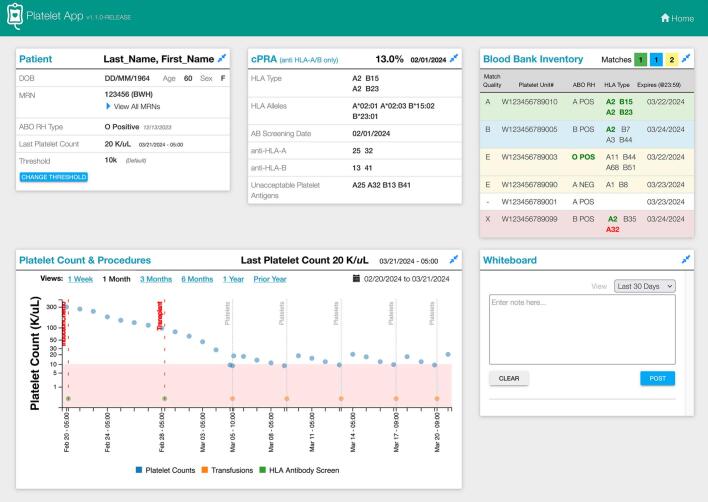Clear the whiteboard note
This screenshot has width=708, height=502.
coord(508,378)
